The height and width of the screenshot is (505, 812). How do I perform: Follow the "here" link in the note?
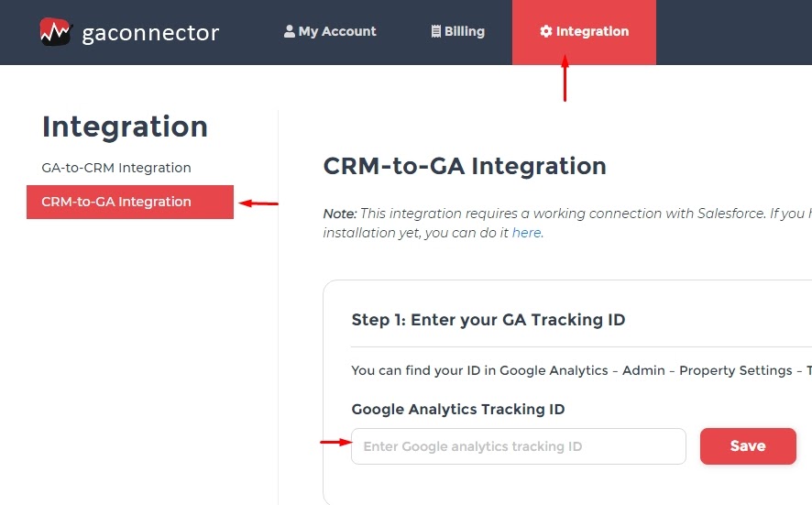[526, 233]
